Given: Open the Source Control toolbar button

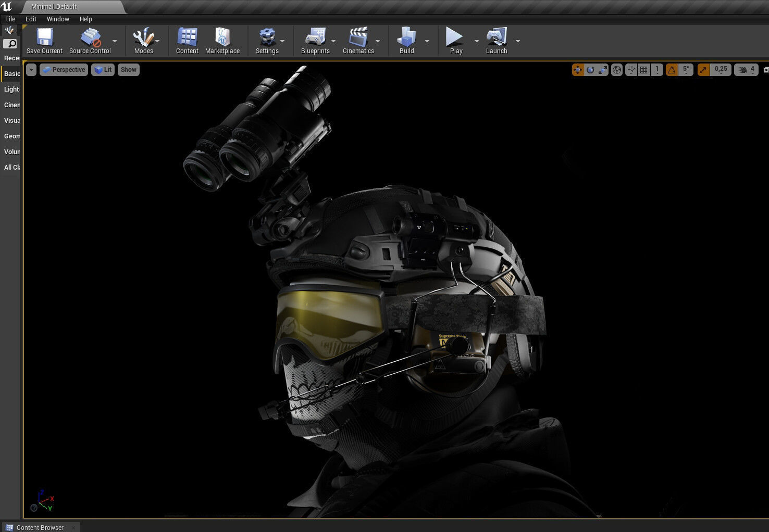Looking at the screenshot, I should coord(90,41).
